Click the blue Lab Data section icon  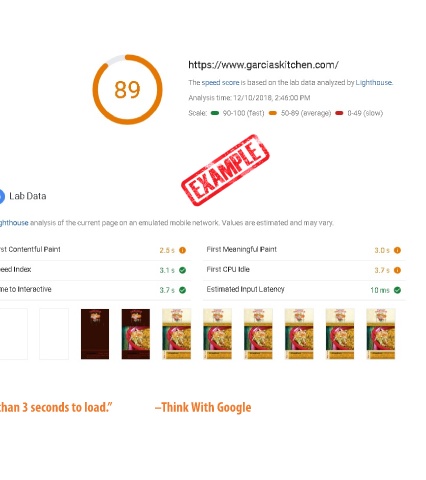pyautogui.click(x=2, y=196)
